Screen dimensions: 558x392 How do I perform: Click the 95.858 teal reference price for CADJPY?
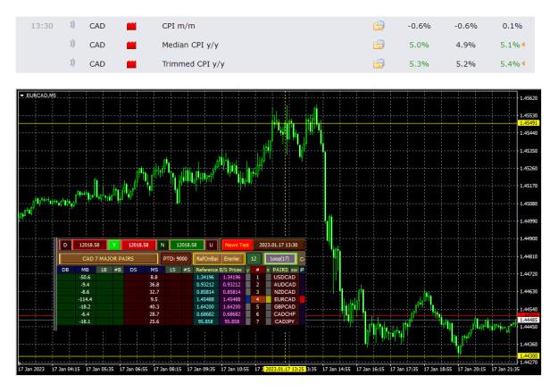tap(205, 321)
